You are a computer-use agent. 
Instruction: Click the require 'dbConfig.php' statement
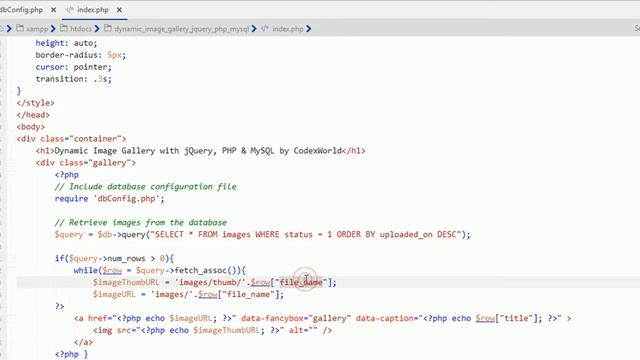pos(109,199)
